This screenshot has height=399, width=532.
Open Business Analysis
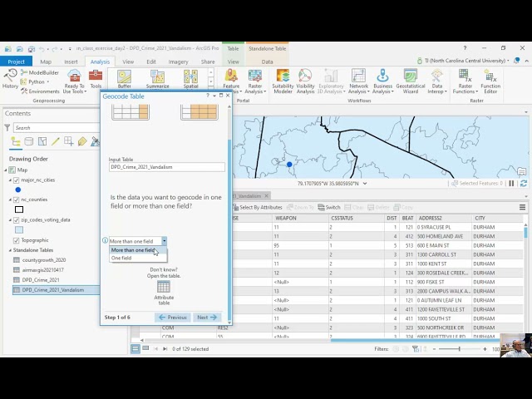pyautogui.click(x=382, y=81)
